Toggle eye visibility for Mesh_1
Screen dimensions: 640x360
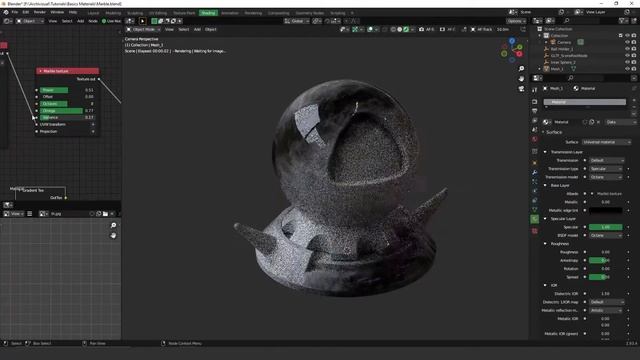tap(627, 69)
